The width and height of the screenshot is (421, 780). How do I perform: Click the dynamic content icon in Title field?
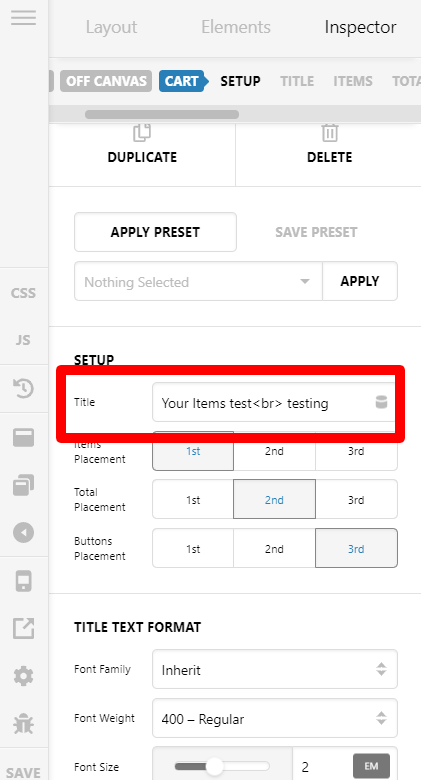coord(381,402)
